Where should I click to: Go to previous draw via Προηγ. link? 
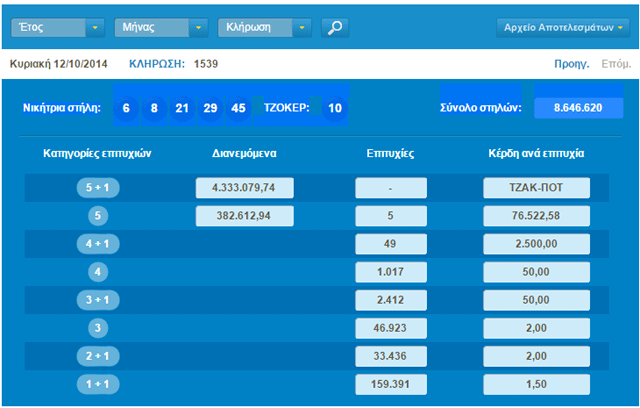570,65
